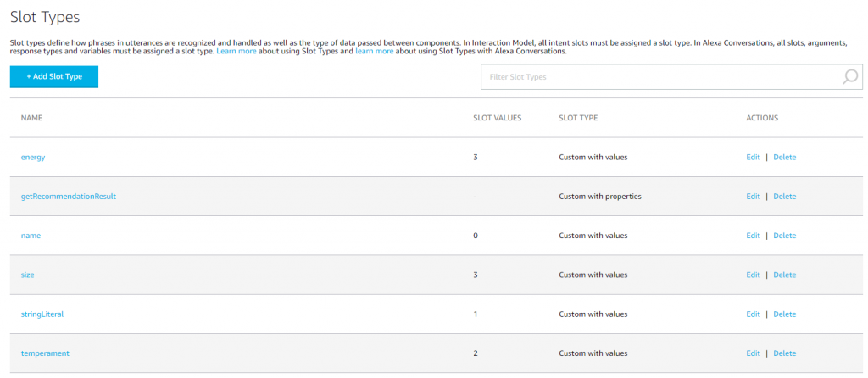Open the name slot type
868x378 pixels.
click(x=31, y=236)
